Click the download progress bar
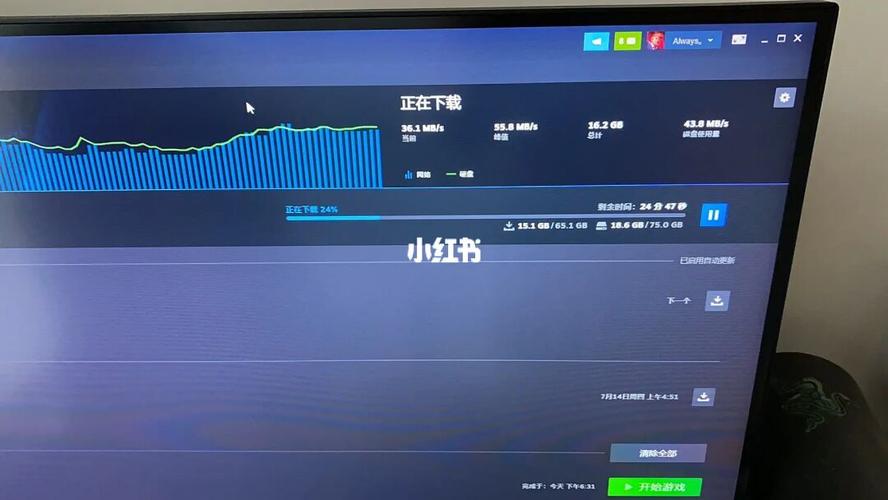Image resolution: width=888 pixels, height=500 pixels. click(x=485, y=217)
